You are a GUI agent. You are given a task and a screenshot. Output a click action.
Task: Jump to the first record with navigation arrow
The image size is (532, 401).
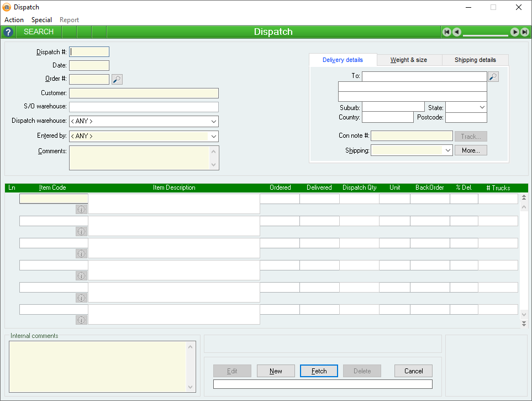(447, 32)
